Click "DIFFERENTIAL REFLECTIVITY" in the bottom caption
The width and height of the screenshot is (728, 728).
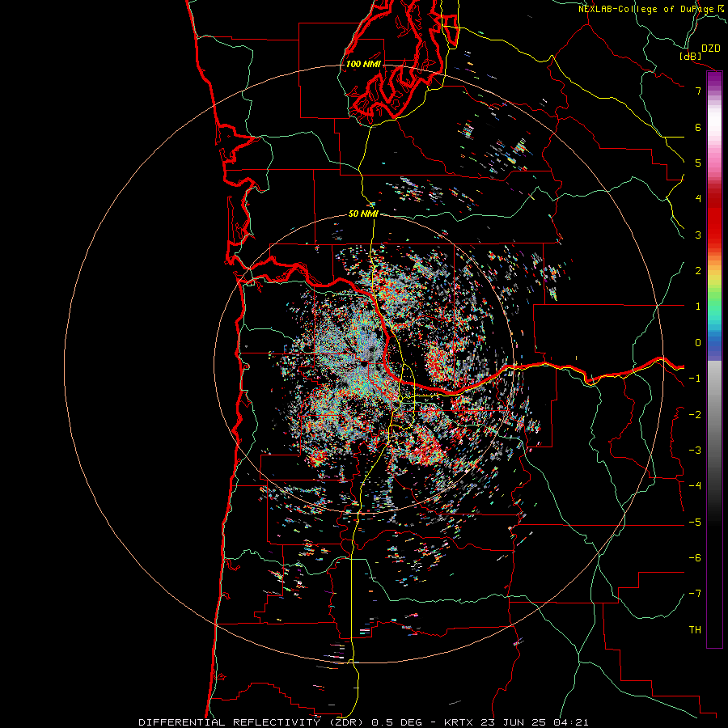point(230,722)
